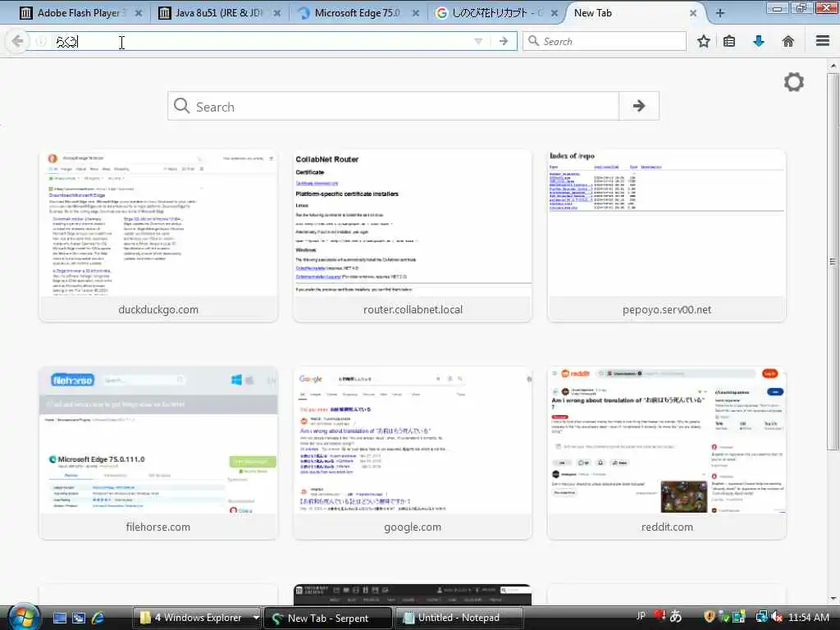Go to Home page icon

click(788, 41)
